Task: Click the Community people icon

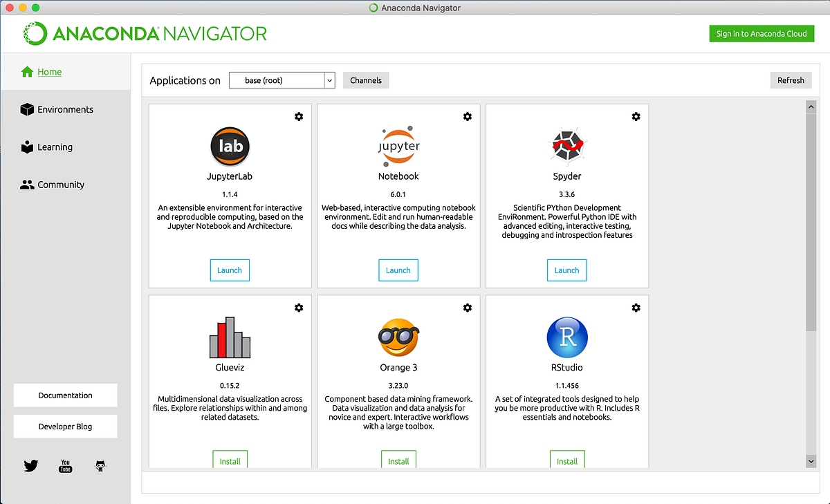Action: [27, 185]
